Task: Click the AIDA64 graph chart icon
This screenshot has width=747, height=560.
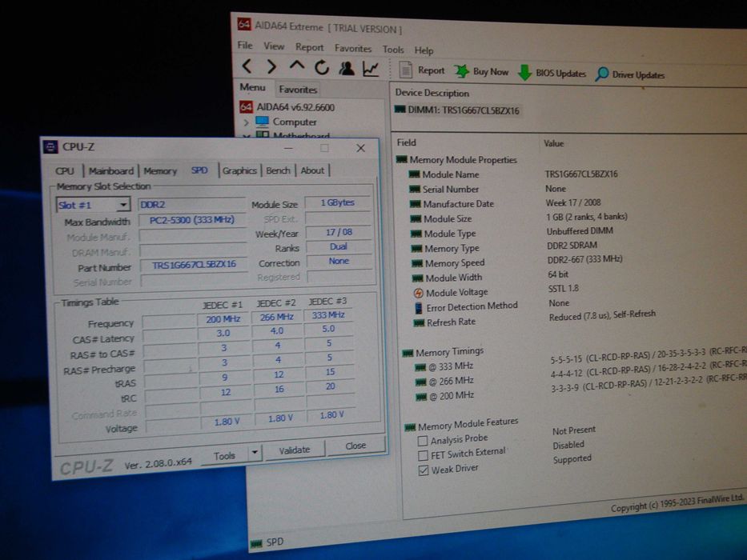Action: click(371, 69)
